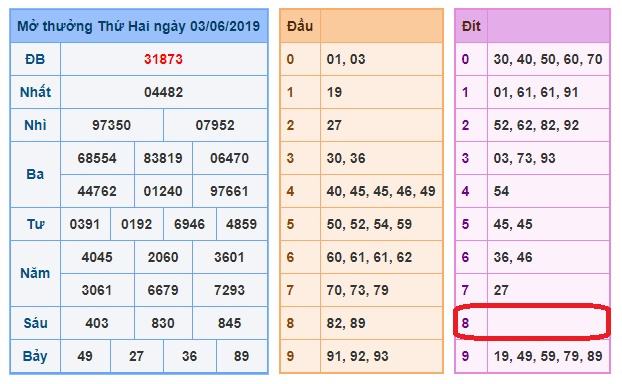Select Đít row values 01, 61, 61, 91

(x=536, y=92)
